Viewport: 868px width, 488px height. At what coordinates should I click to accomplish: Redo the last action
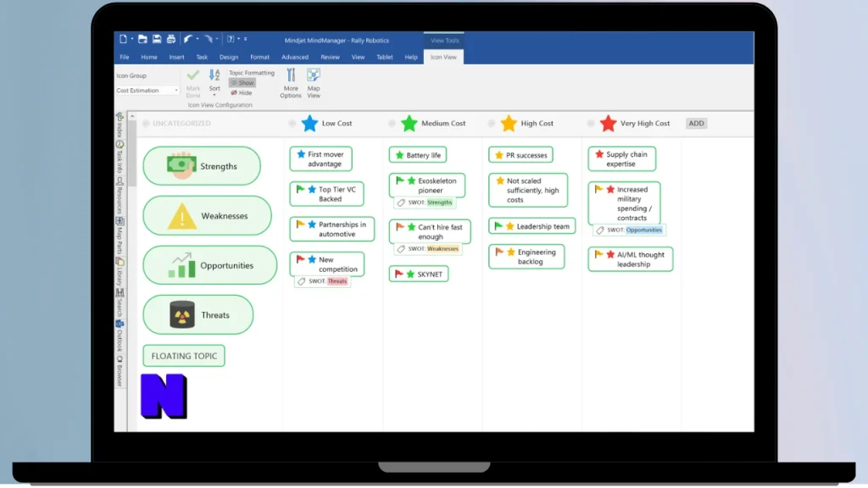coord(208,39)
